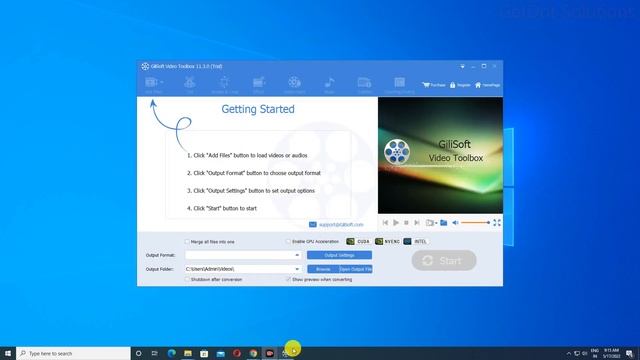
Task: Click the GiliSoft film reel title icon
Action: point(145,66)
